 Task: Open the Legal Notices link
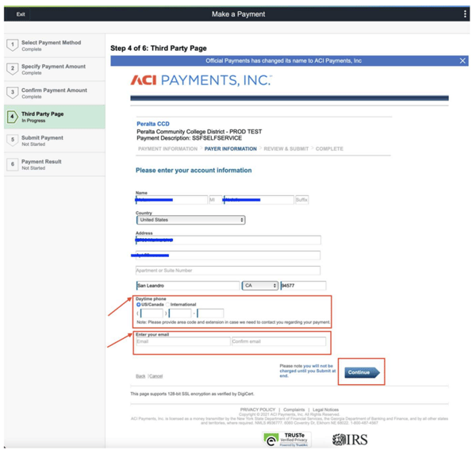click(x=325, y=410)
